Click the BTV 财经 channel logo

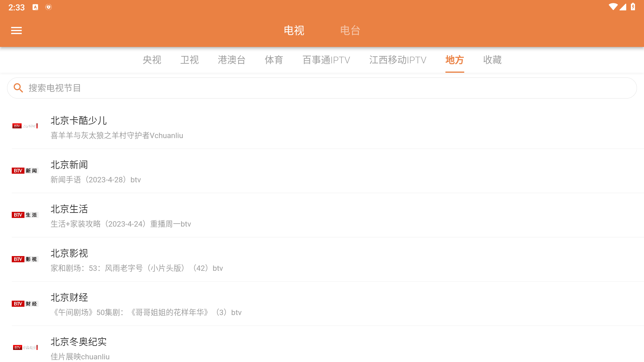click(25, 304)
